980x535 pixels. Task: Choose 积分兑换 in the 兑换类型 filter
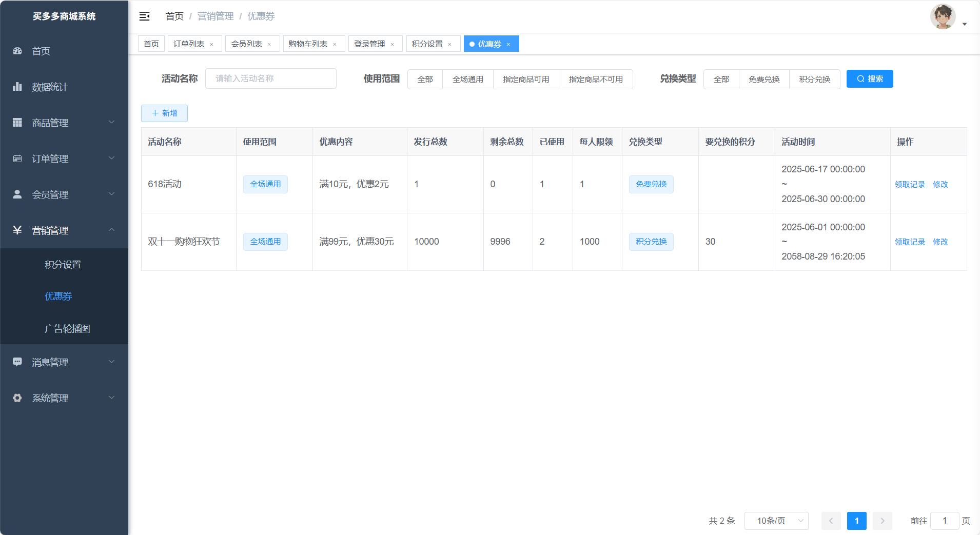(814, 80)
